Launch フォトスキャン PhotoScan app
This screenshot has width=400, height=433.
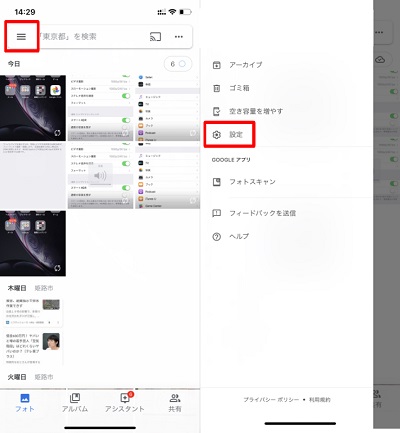point(244,182)
